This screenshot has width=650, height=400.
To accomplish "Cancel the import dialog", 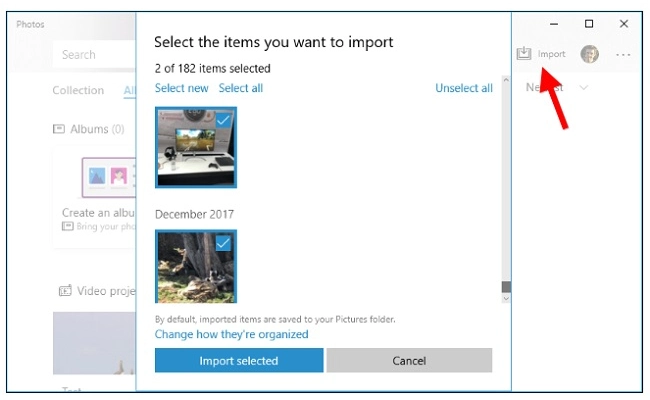I will pyautogui.click(x=409, y=361).
